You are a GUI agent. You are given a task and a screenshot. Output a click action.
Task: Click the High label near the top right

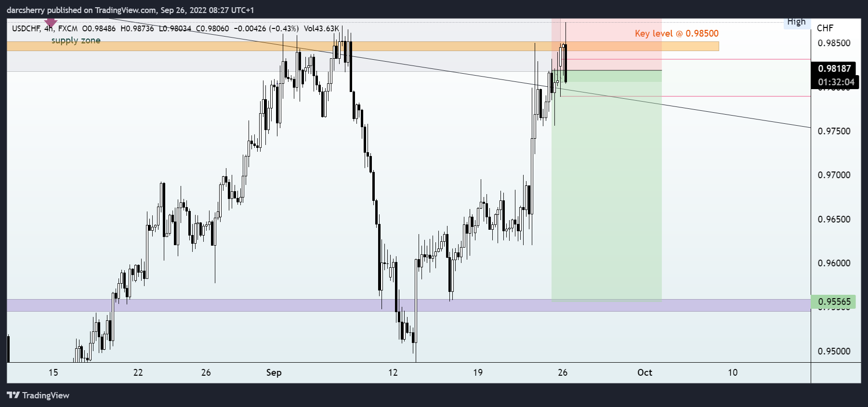tap(797, 22)
